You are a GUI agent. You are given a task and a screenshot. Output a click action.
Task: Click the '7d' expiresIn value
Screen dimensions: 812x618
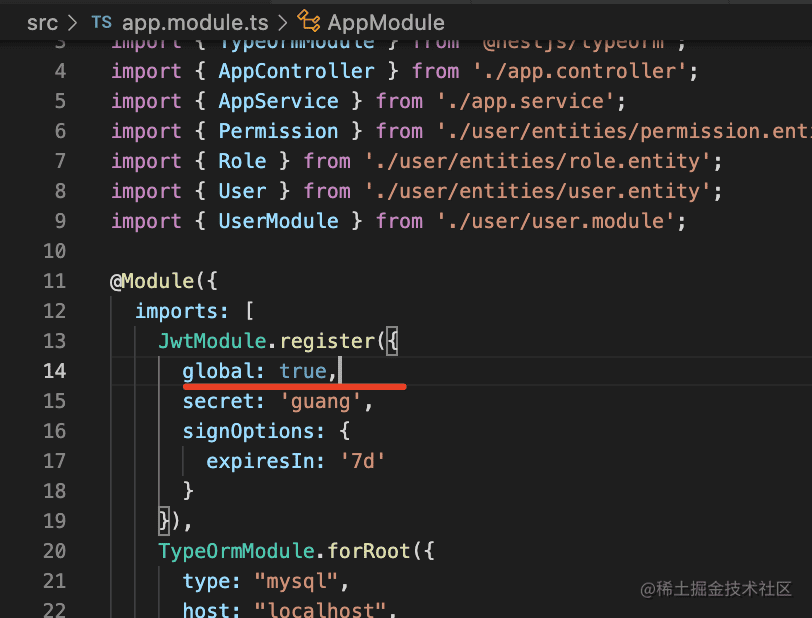click(362, 461)
